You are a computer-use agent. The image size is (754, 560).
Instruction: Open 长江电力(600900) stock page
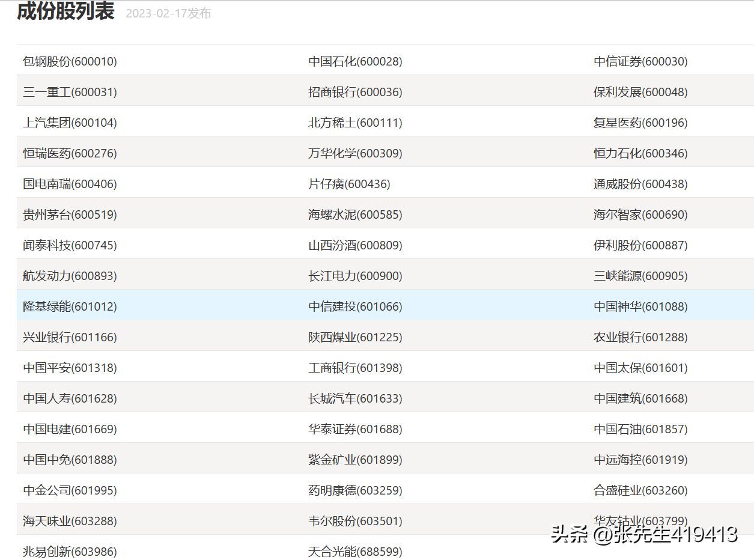(355, 276)
